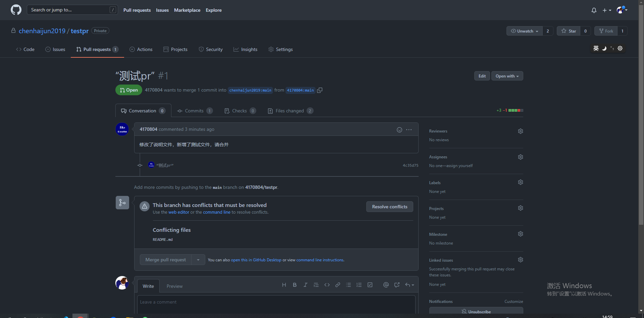
Task: Click the Leave a comment text area
Action: (x=276, y=304)
